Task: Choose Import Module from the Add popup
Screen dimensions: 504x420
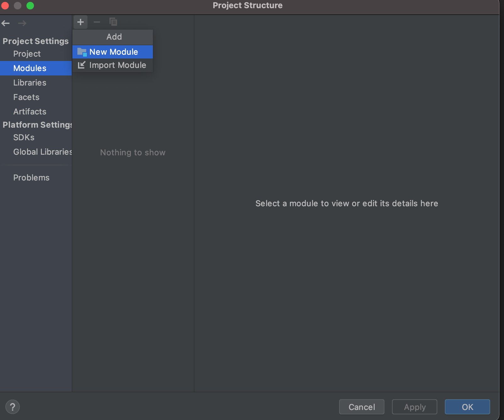Action: (113, 65)
